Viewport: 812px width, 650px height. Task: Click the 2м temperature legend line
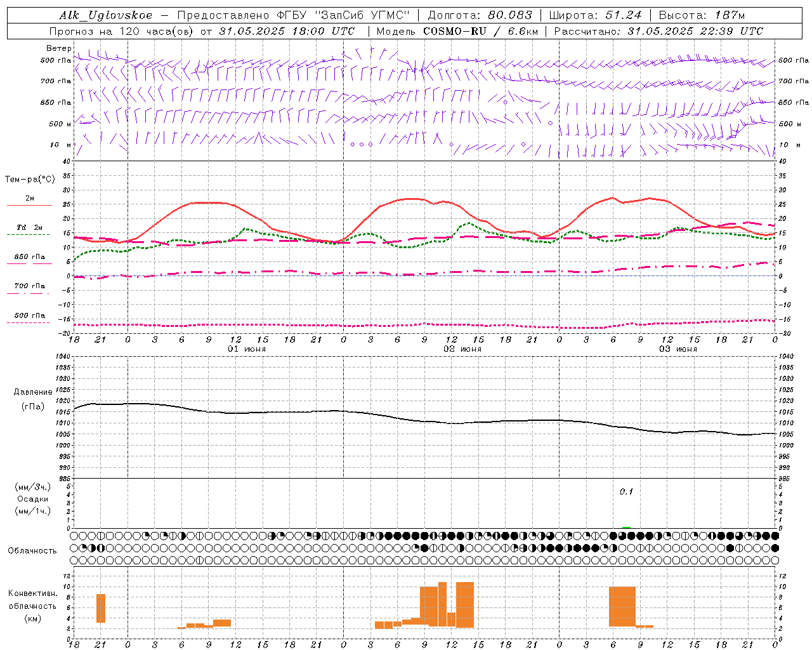(29, 205)
